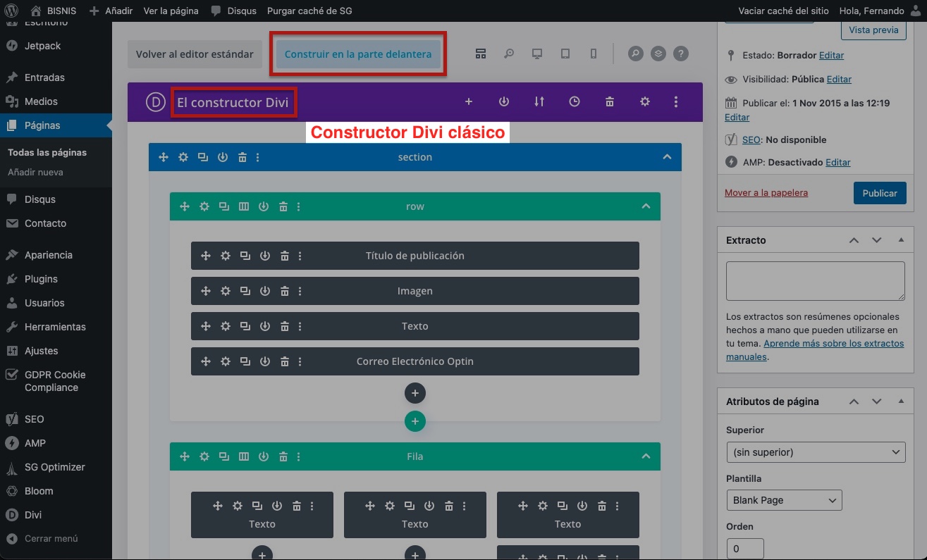This screenshot has height=560, width=927.
Task: Click the Publicar button
Action: (879, 193)
